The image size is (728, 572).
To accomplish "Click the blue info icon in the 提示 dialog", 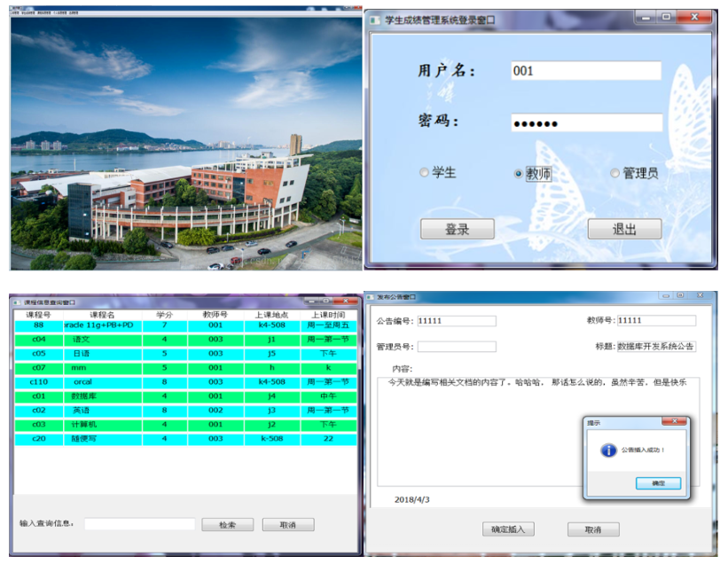I will (608, 451).
